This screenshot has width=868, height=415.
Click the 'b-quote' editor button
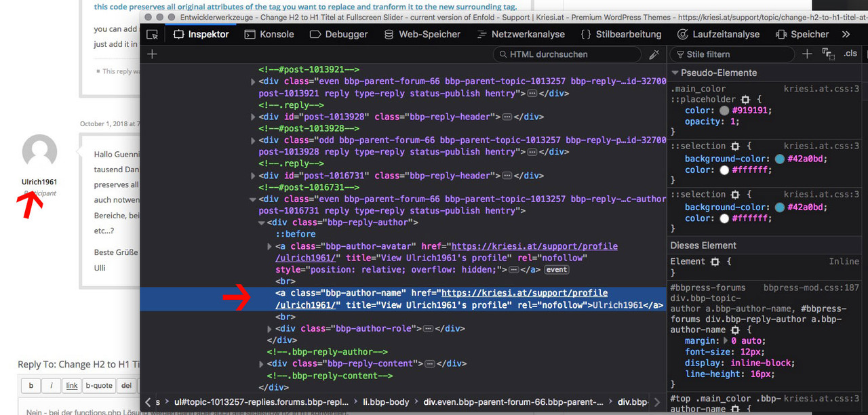coord(99,386)
